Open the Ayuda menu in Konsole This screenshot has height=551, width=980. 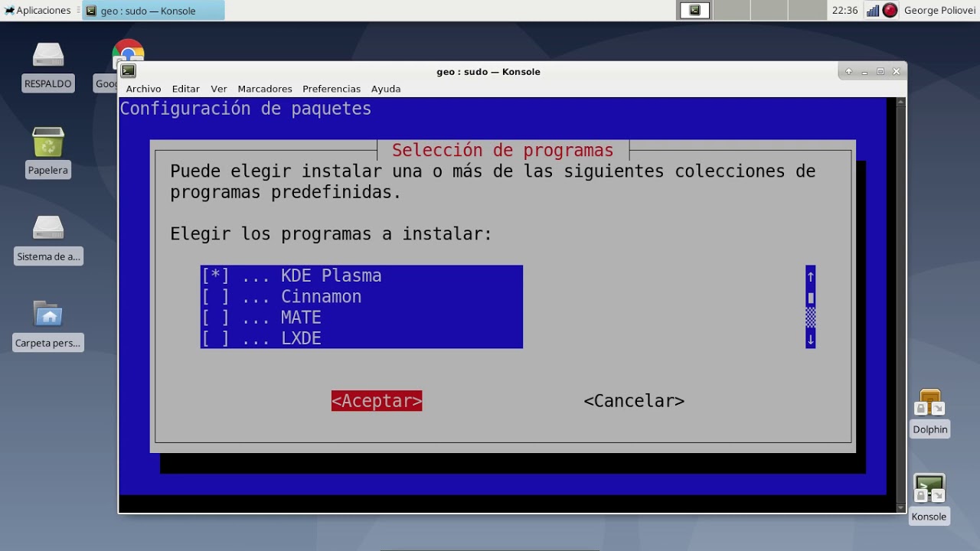tap(386, 89)
